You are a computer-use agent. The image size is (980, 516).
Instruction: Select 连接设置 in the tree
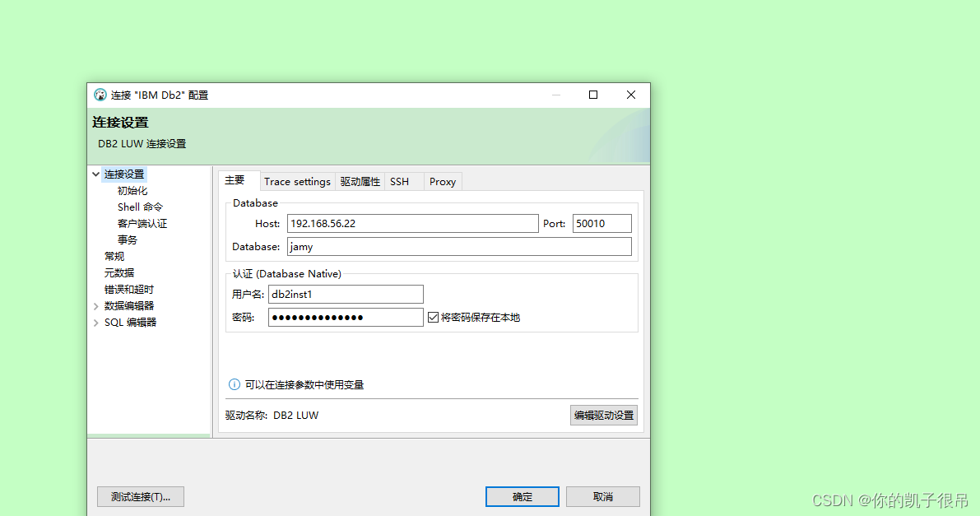[124, 174]
